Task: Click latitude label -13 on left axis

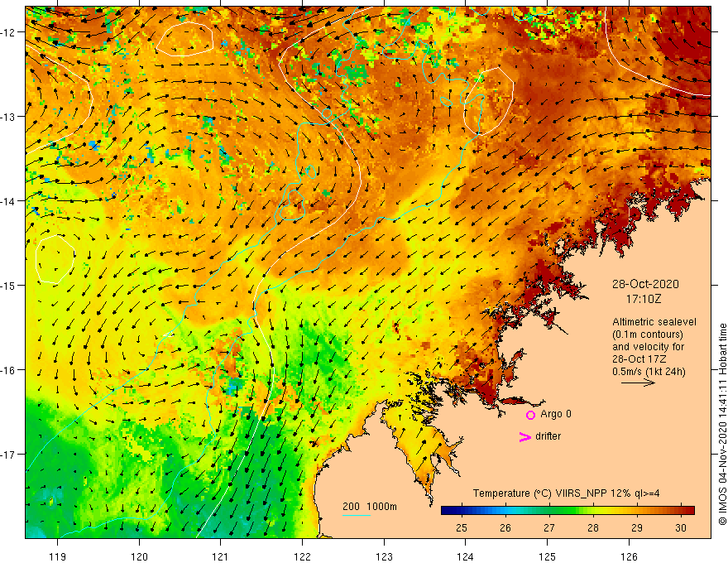Action: tap(7, 117)
